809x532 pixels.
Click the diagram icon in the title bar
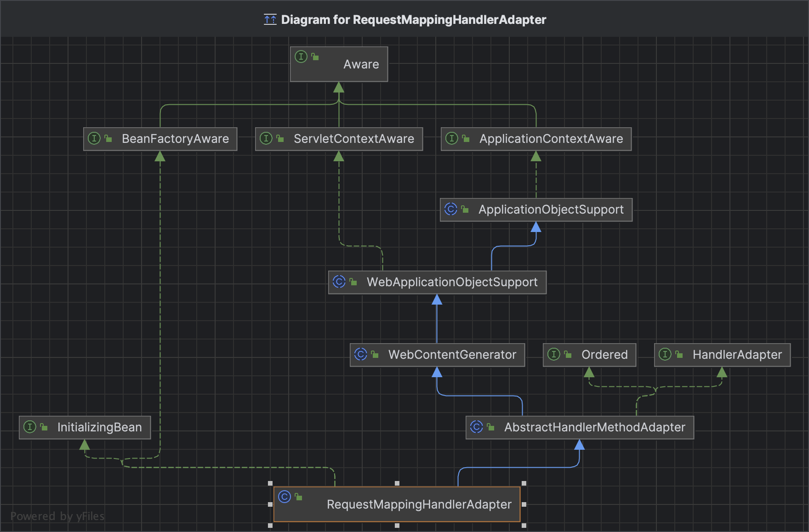pos(270,19)
